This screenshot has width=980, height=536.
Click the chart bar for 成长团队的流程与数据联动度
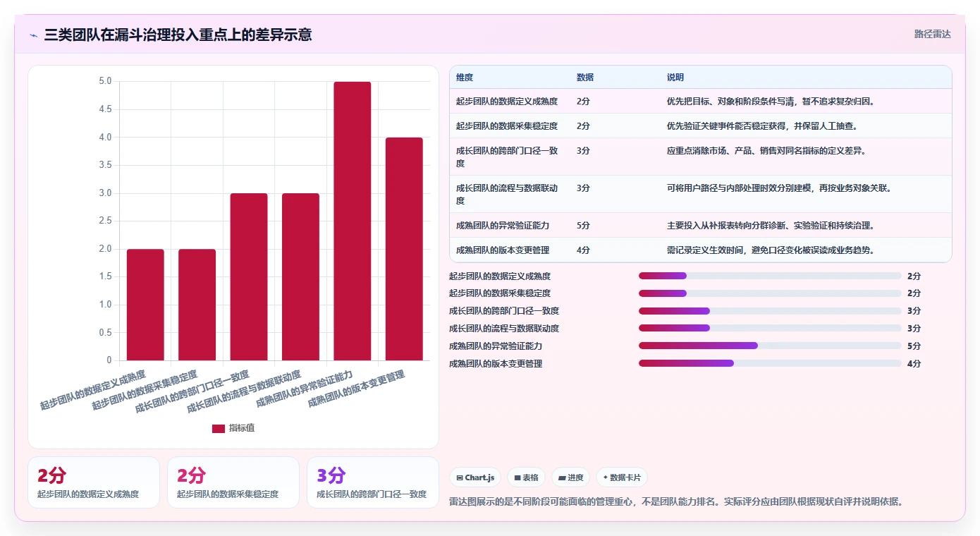click(300, 276)
